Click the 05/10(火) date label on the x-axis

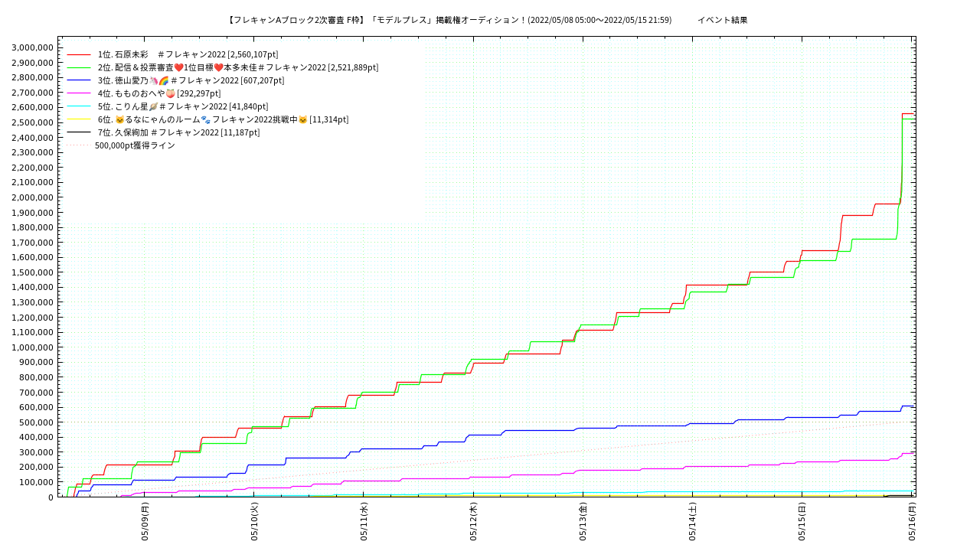pos(254,522)
